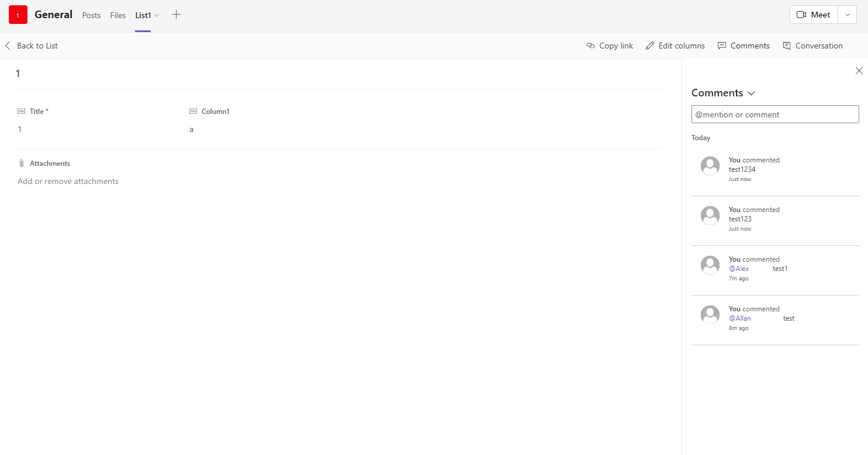Open the Meet options dropdown arrow
This screenshot has width=868, height=455.
(848, 15)
